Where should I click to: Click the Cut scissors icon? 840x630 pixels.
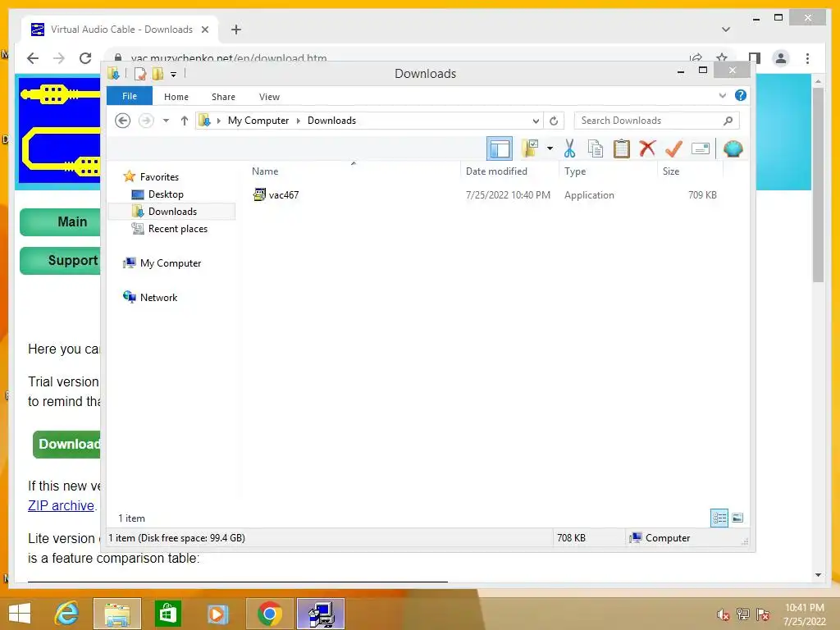click(569, 148)
